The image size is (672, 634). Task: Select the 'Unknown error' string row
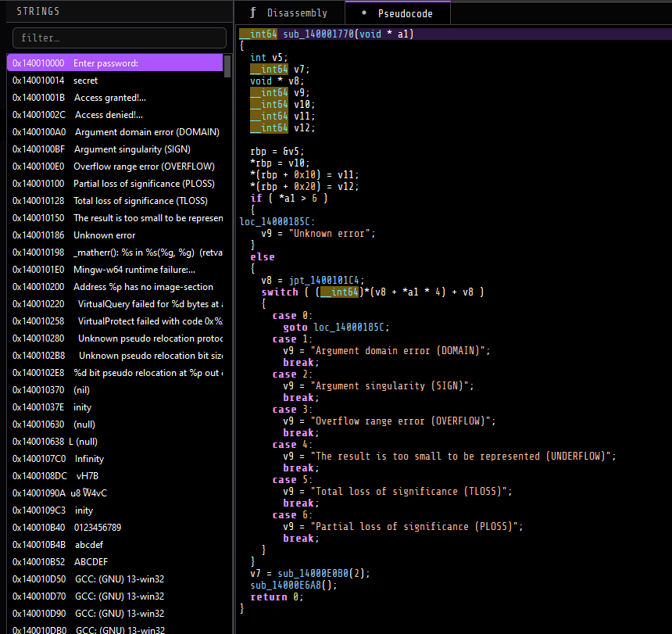(x=115, y=235)
